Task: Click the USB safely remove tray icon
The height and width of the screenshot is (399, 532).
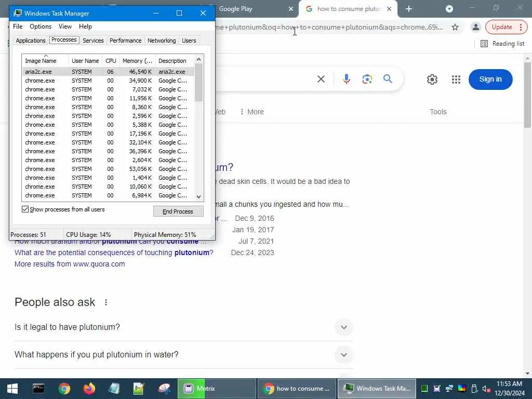Action: [x=474, y=389]
